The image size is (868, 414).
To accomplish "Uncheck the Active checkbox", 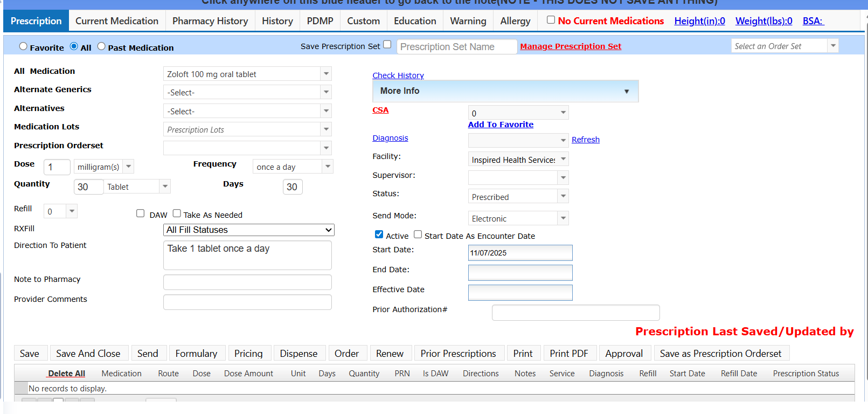I will [x=379, y=234].
